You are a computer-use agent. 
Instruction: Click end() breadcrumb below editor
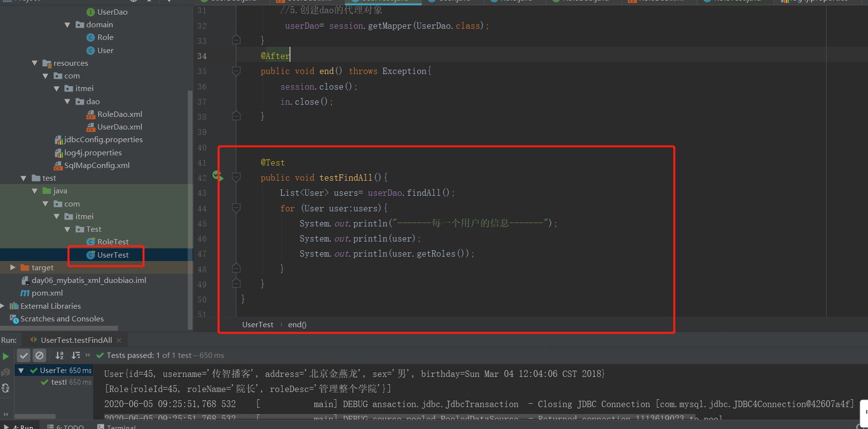coord(297,325)
